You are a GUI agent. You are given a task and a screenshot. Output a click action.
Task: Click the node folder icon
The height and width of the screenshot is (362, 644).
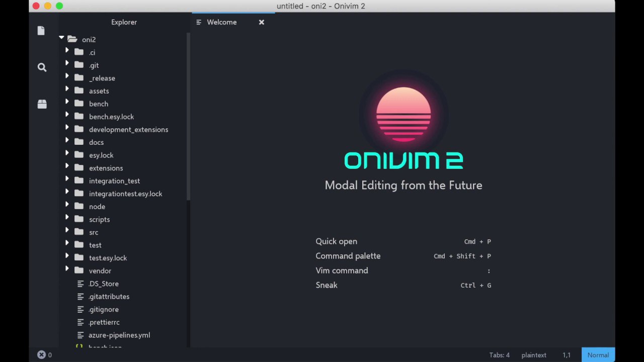(79, 206)
